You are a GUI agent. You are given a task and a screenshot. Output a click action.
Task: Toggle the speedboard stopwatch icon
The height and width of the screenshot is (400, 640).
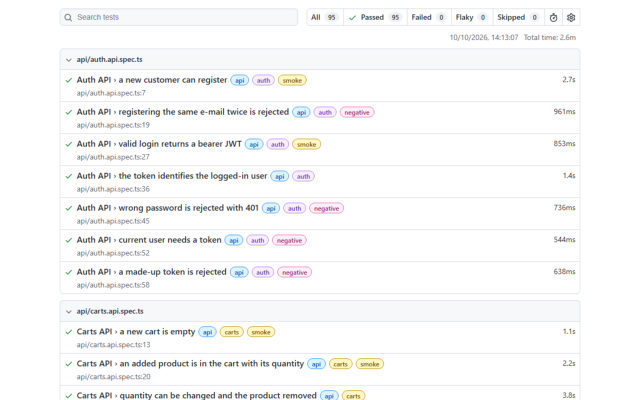553,18
